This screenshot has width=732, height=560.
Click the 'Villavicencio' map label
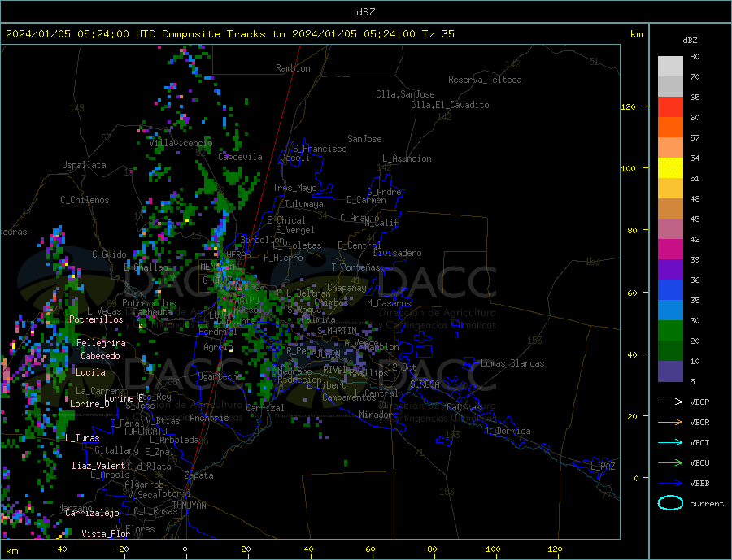(x=181, y=143)
